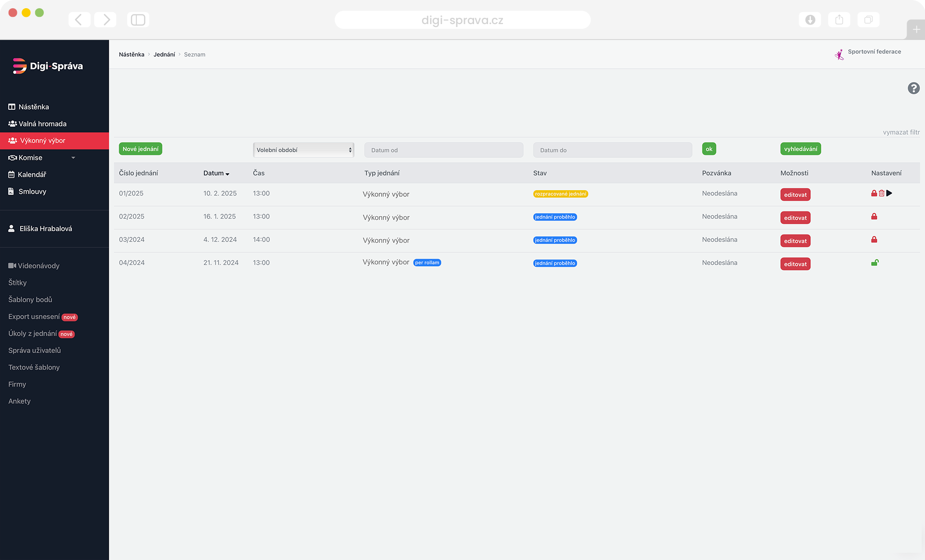Screen dimensions: 925x560
Task: Expand the Komise submenu arrow
Action: pyautogui.click(x=73, y=158)
